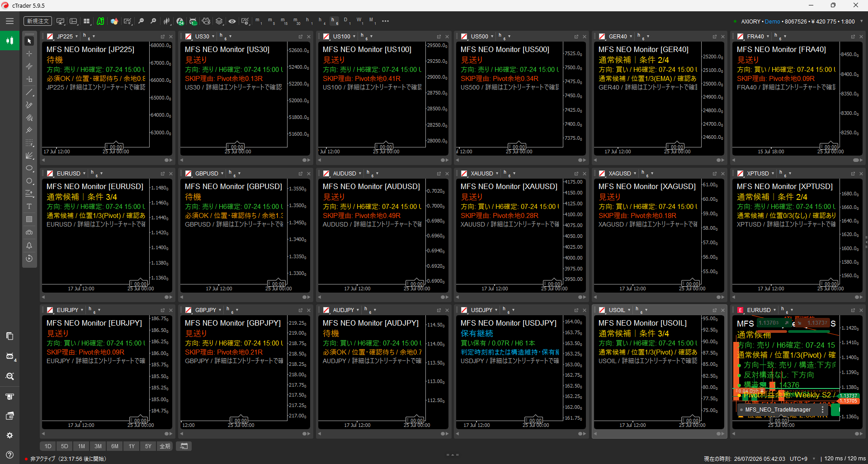868x464 pixels.
Task: Set chart range to 1M
Action: [81, 446]
